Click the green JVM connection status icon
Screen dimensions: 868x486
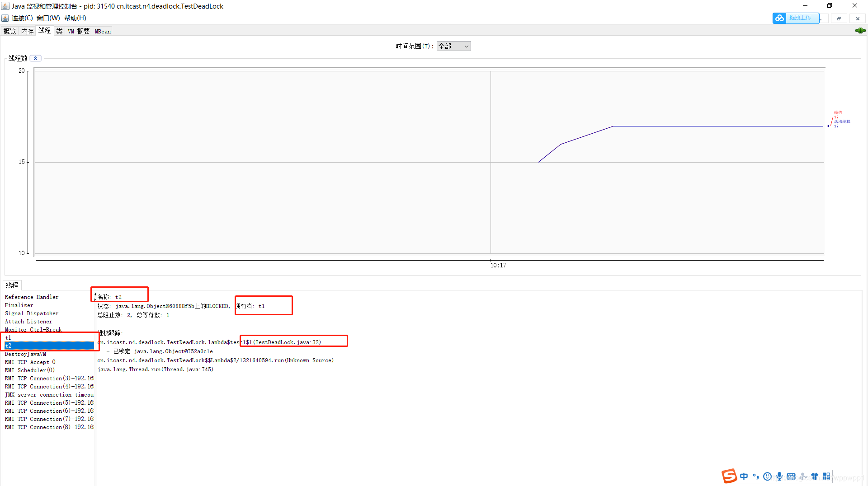coord(860,30)
